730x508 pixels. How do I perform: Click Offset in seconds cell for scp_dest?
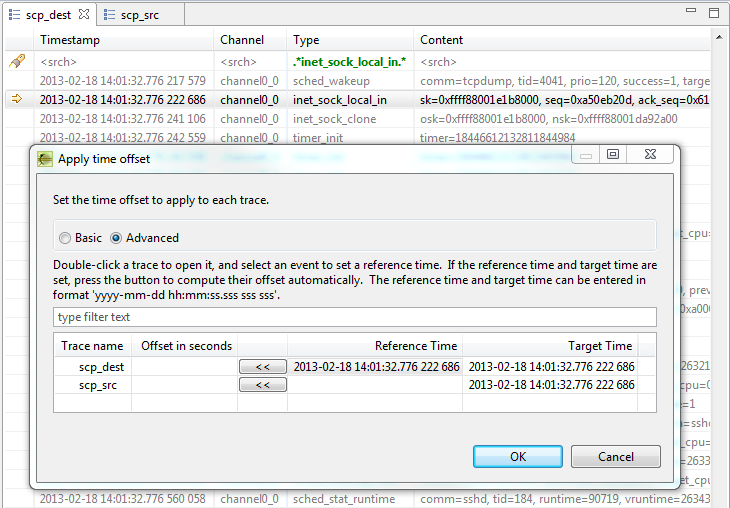click(185, 367)
